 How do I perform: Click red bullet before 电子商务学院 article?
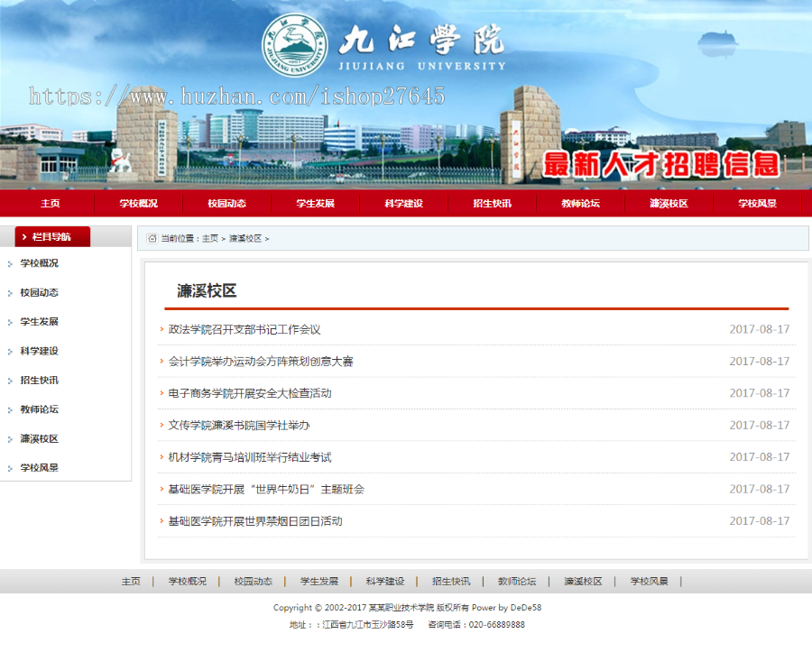point(161,393)
